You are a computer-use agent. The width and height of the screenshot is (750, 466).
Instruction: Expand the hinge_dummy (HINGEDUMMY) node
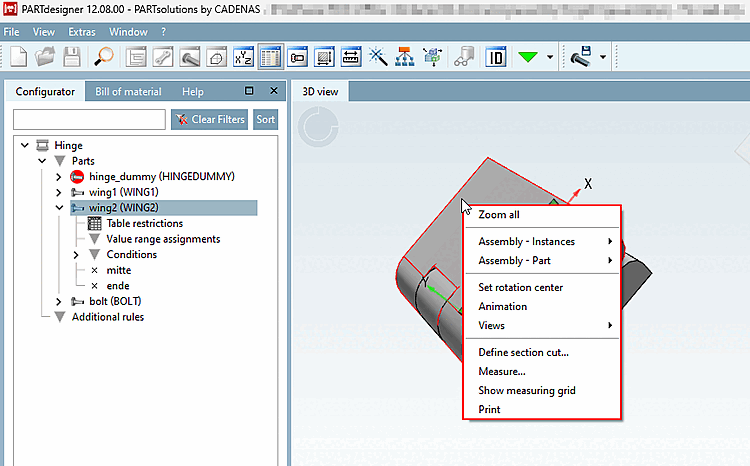[x=58, y=177]
